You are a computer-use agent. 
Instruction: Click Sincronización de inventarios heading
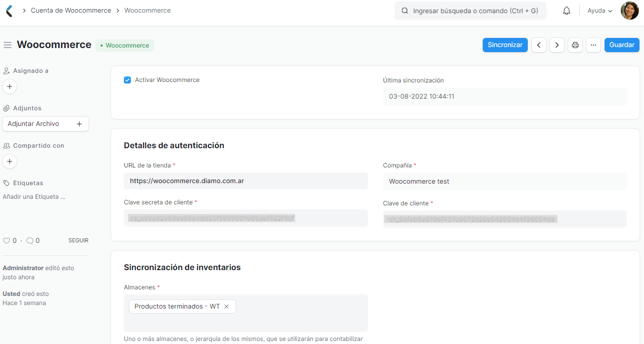tap(182, 267)
